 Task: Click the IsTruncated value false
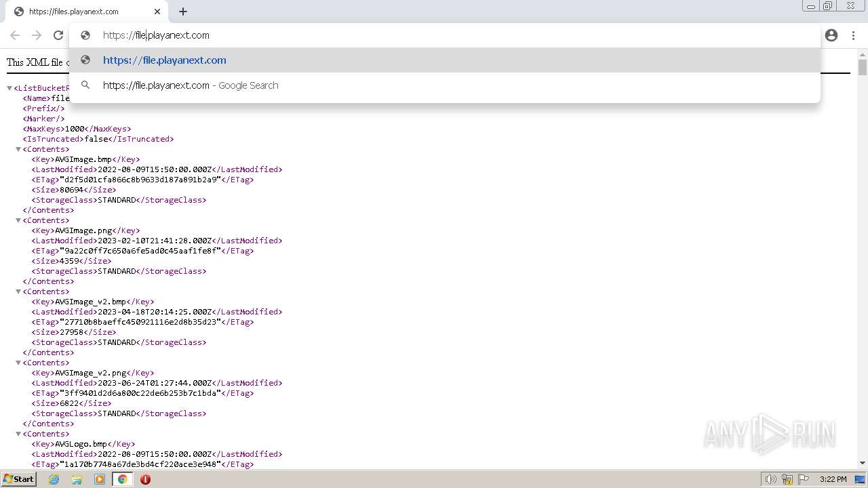[96, 139]
